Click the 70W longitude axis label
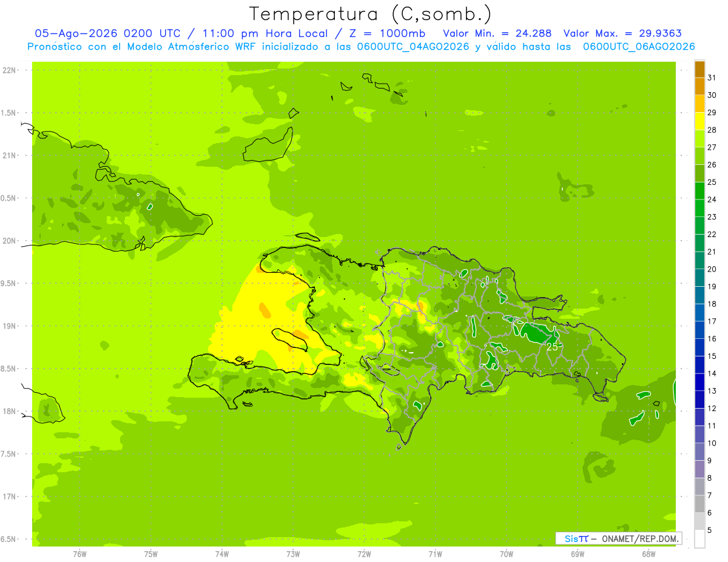Screen dimensions: 728x562 coord(507,554)
